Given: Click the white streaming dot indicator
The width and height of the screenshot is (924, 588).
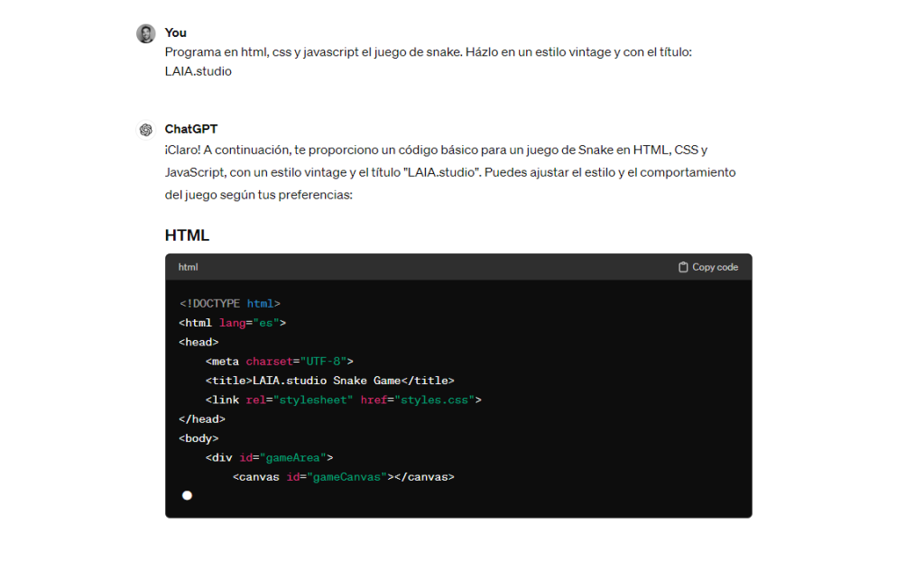Looking at the screenshot, I should pos(187,495).
